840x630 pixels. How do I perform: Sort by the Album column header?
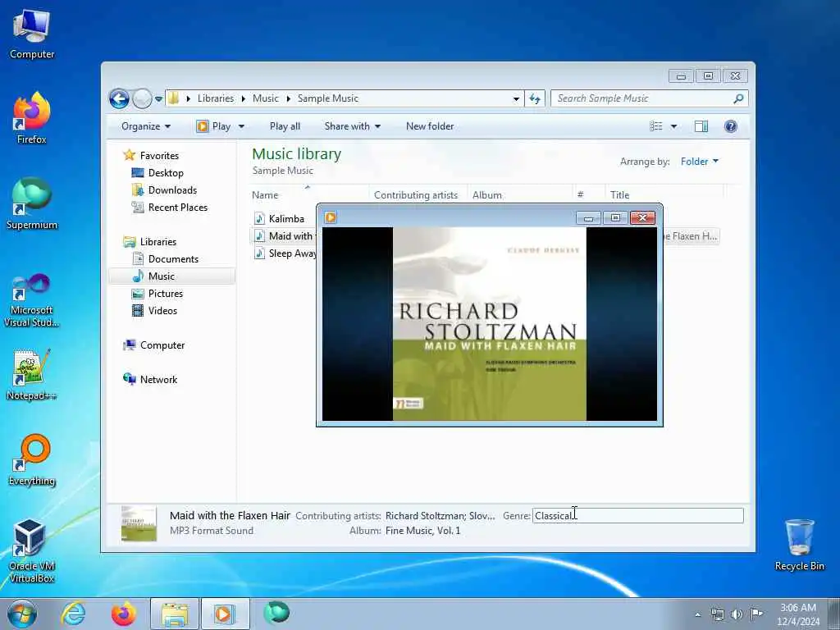point(519,194)
